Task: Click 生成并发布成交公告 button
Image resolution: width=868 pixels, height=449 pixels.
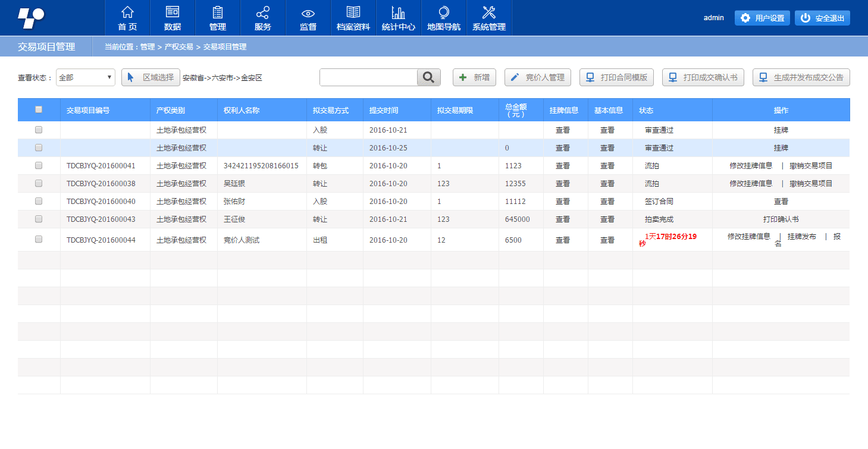Action: tap(801, 77)
